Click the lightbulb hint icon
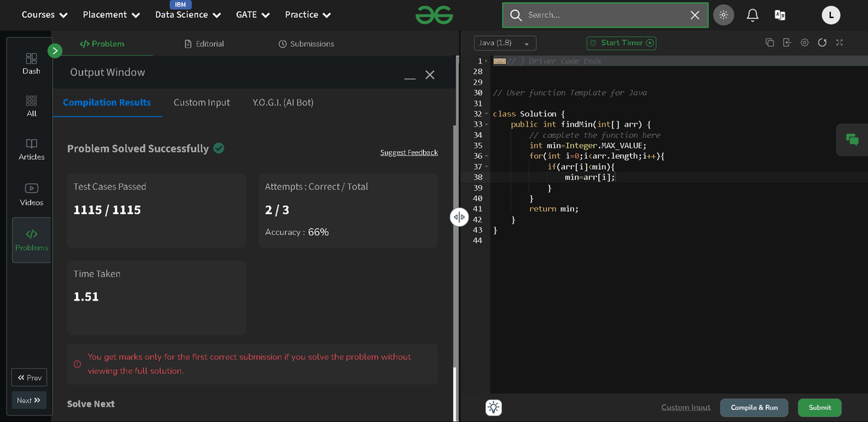Image resolution: width=868 pixels, height=422 pixels. 494,407
